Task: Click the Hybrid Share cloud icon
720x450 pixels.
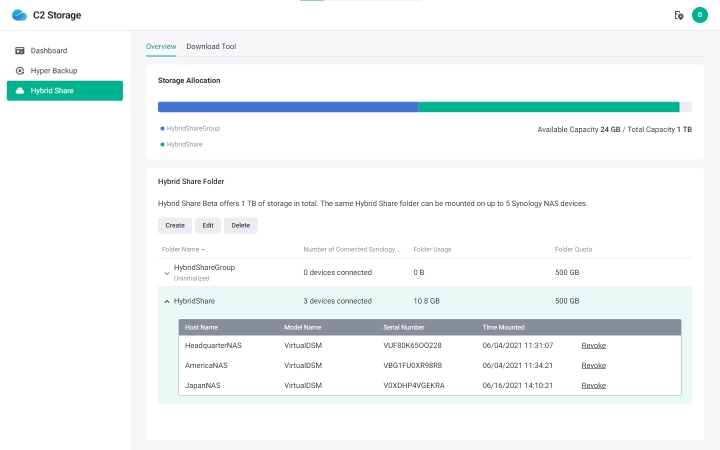Action: click(20, 90)
